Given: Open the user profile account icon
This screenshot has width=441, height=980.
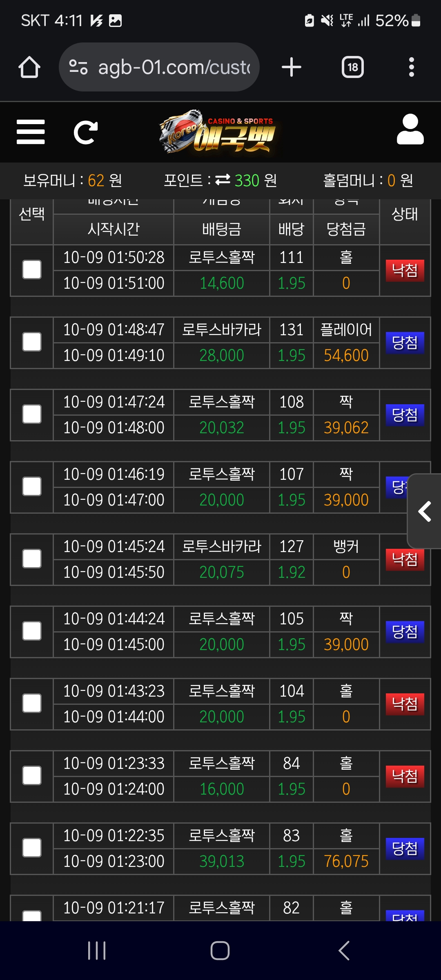Looking at the screenshot, I should pyautogui.click(x=410, y=130).
